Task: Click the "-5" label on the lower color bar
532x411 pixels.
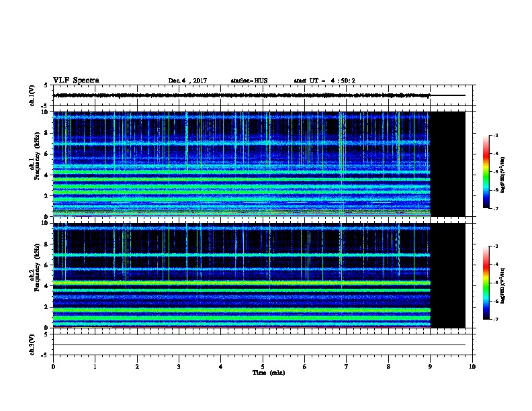Action: (x=495, y=283)
